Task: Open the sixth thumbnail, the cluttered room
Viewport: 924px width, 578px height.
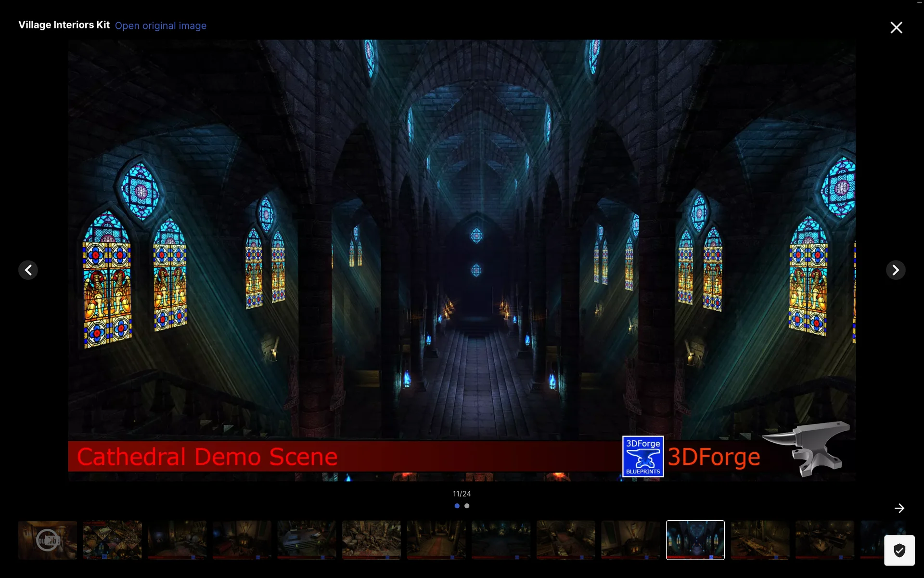Action: pyautogui.click(x=371, y=539)
